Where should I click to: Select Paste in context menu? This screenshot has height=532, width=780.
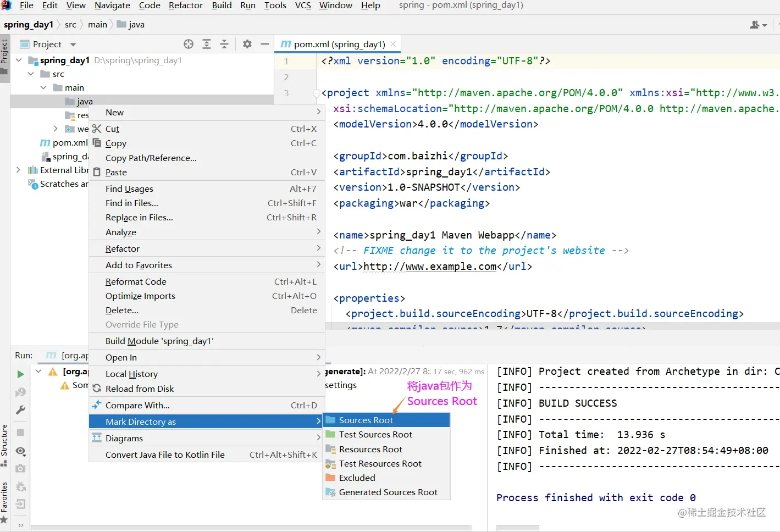point(207,172)
